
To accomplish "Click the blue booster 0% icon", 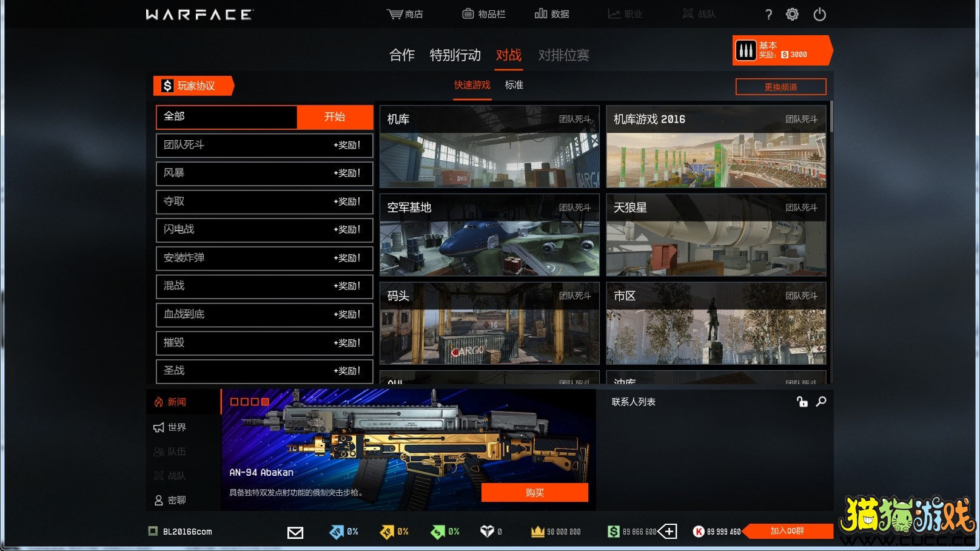I will click(337, 532).
